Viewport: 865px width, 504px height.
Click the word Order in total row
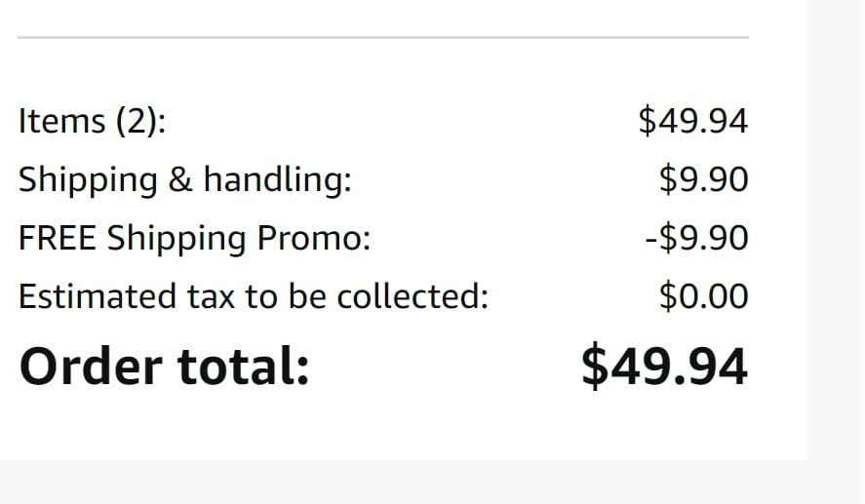coord(91,367)
